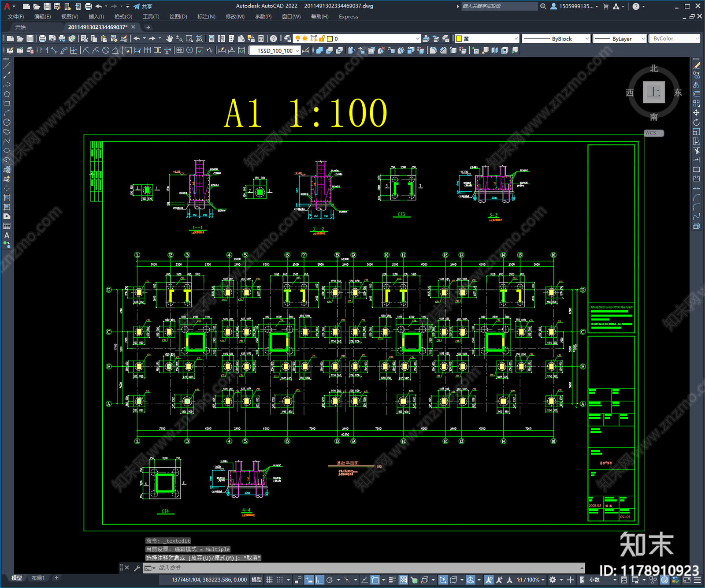Viewport: 705px width, 588px height.
Task: Toggle polar tracking in status bar
Action: pyautogui.click(x=330, y=580)
